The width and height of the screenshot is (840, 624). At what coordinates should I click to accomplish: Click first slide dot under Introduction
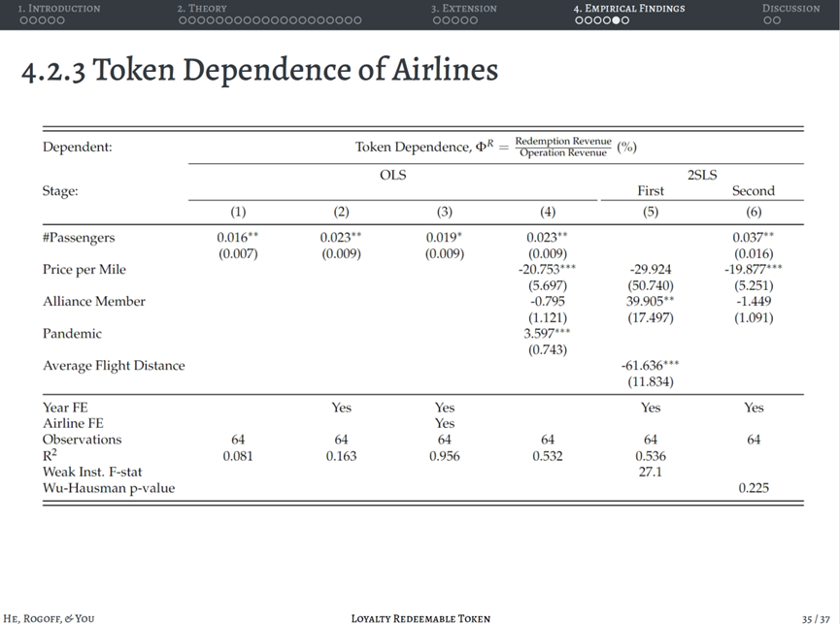[x=22, y=20]
